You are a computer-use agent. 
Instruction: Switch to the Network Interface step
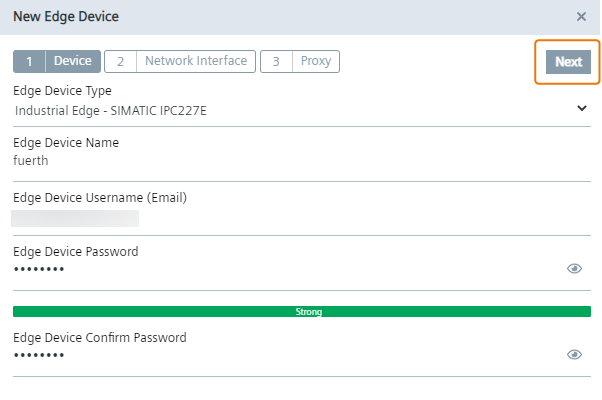coord(195,61)
